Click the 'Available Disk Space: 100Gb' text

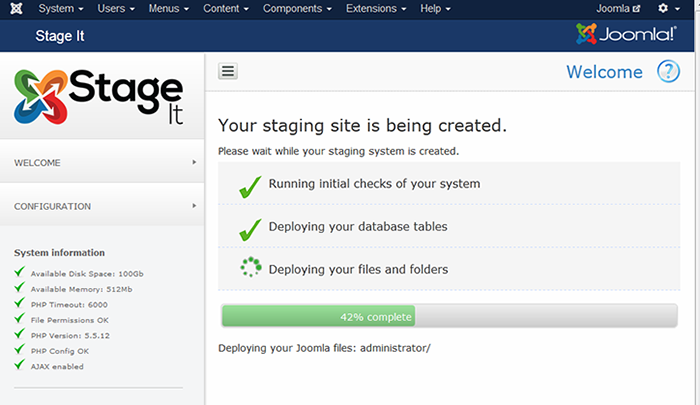pyautogui.click(x=87, y=274)
